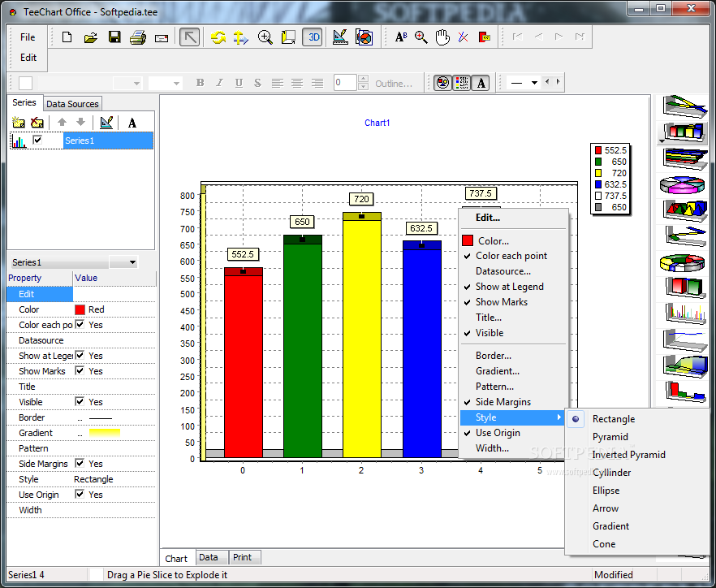This screenshot has height=588, width=716.
Task: Click the white color box in format bar
Action: [x=26, y=83]
